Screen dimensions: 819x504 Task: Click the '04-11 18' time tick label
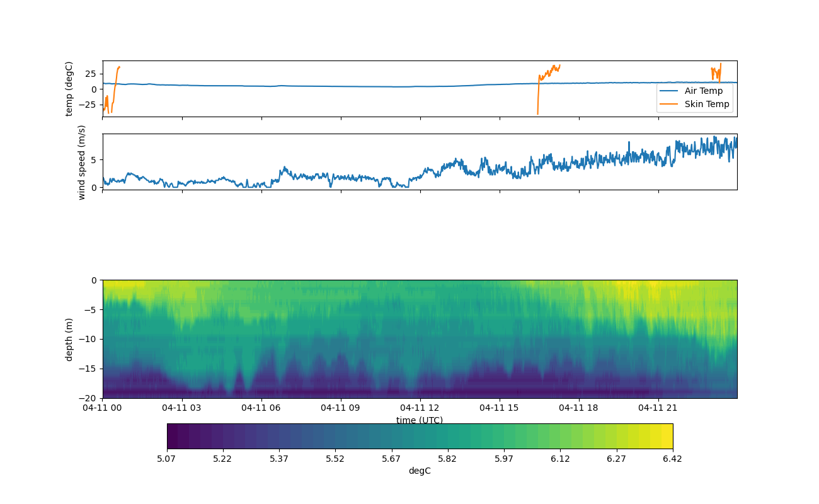tap(579, 408)
